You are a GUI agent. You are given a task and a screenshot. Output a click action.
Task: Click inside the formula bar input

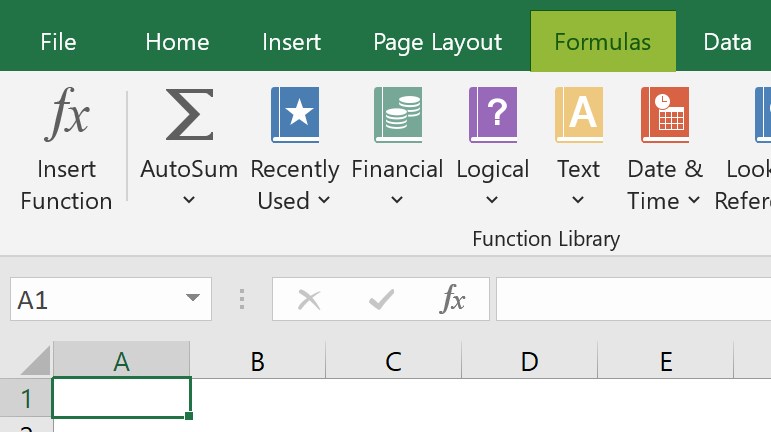click(x=633, y=299)
